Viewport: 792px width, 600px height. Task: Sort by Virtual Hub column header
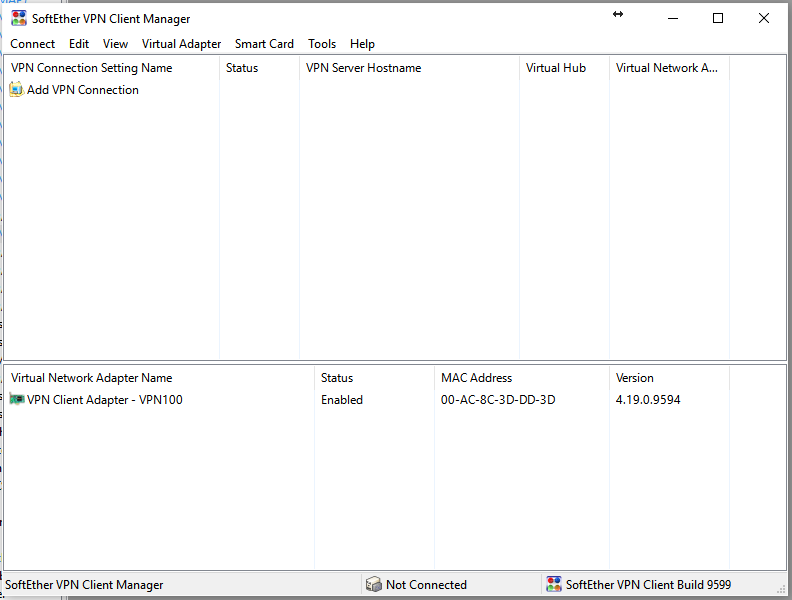point(564,68)
